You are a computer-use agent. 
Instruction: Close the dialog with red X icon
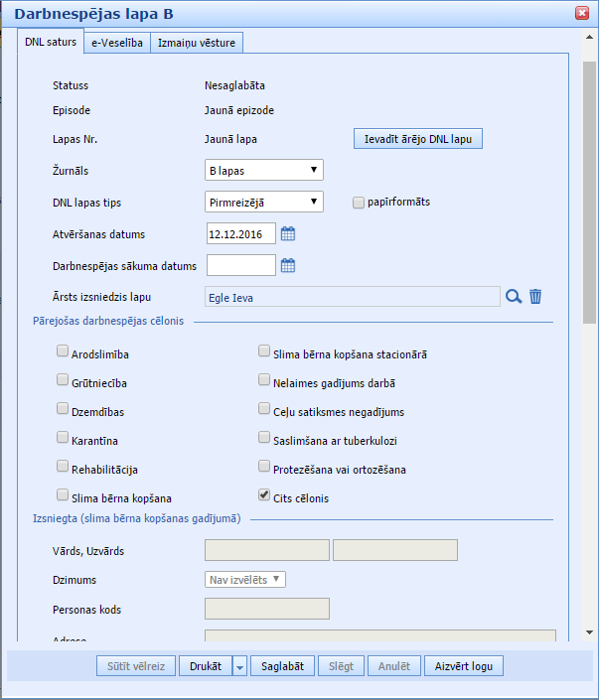pyautogui.click(x=581, y=13)
